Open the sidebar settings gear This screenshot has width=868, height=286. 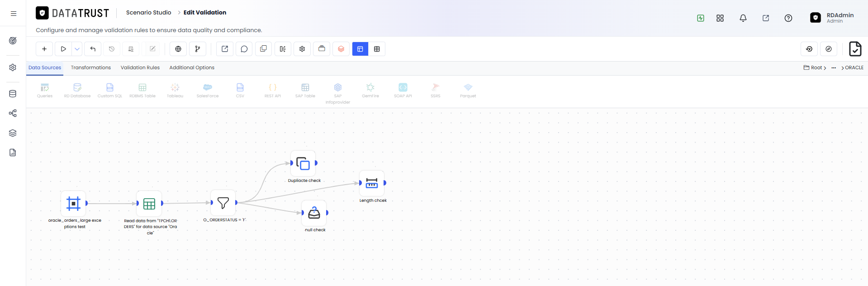point(13,67)
